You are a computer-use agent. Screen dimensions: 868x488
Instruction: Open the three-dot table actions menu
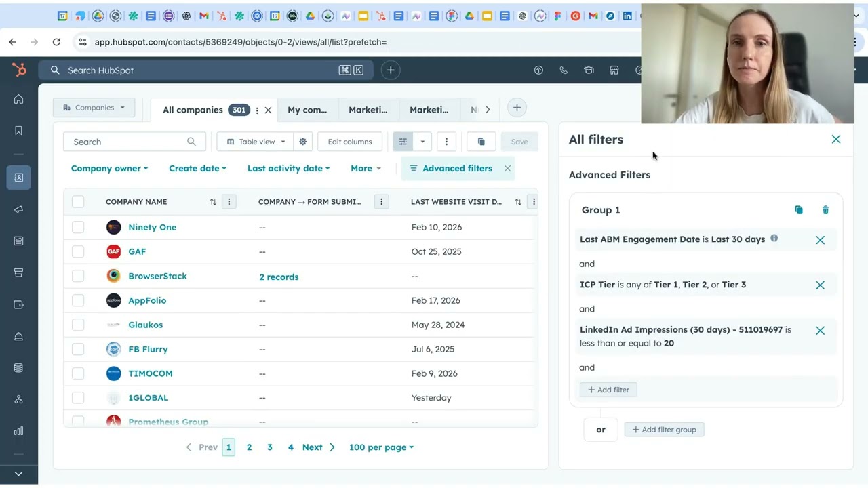click(x=446, y=142)
